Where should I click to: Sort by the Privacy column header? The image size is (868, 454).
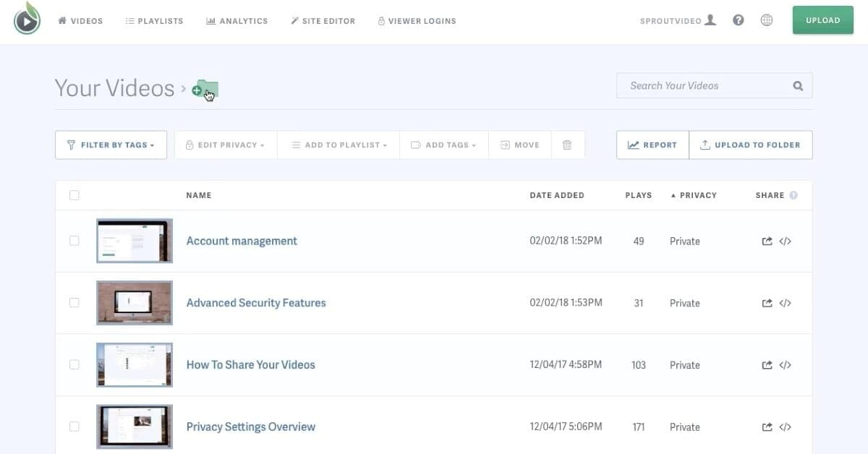point(694,195)
